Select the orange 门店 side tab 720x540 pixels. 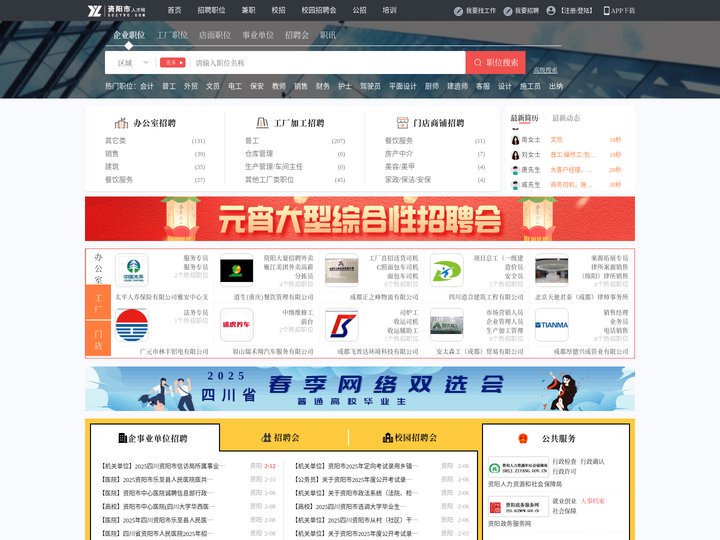(x=98, y=339)
